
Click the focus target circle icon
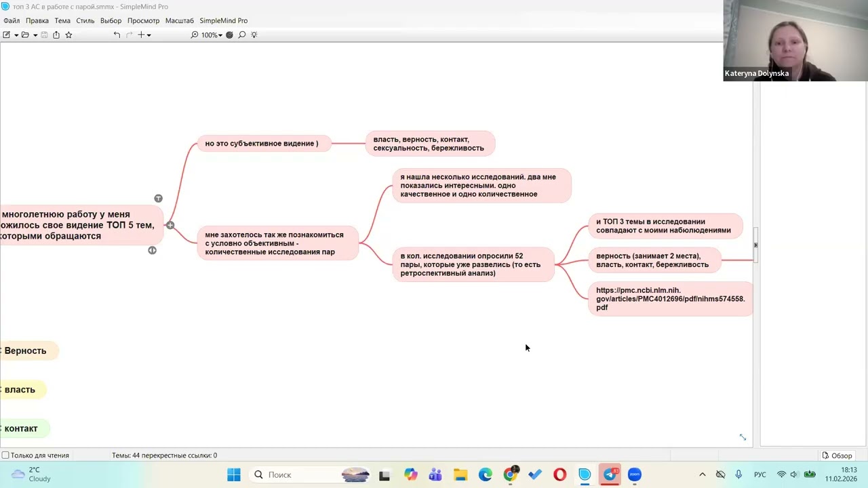click(x=229, y=35)
